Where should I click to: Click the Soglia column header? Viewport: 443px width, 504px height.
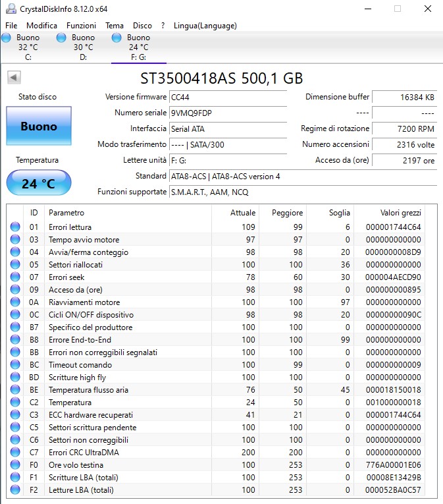tap(330, 212)
